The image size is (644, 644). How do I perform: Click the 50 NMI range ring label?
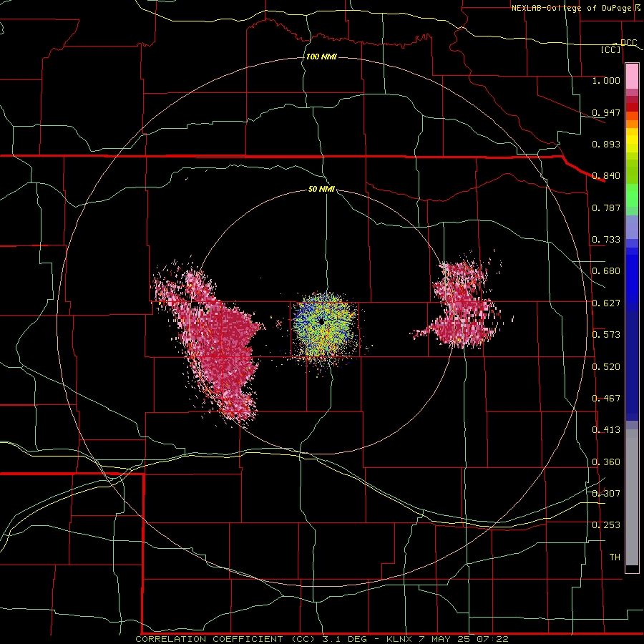click(321, 189)
